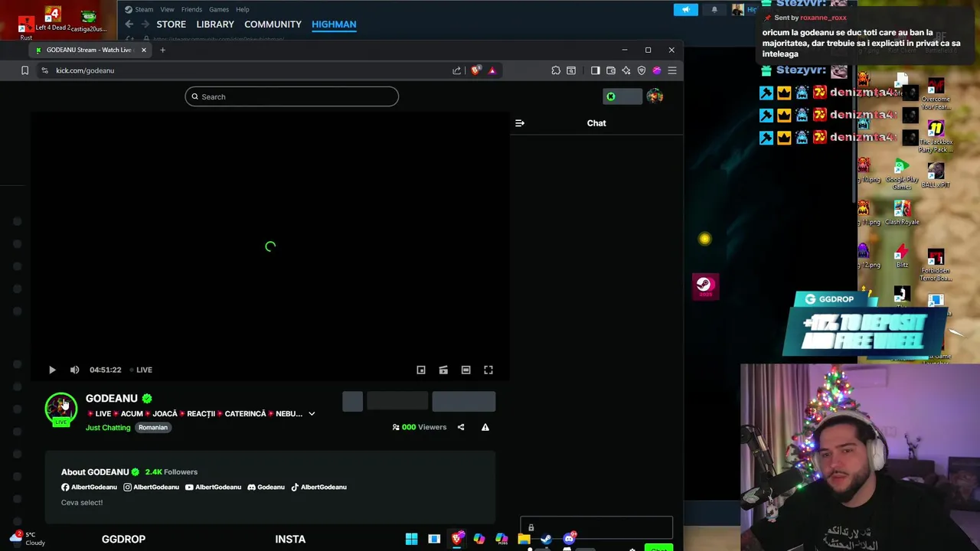The height and width of the screenshot is (551, 980).
Task: Open the Just Chatting category link
Action: click(x=108, y=428)
